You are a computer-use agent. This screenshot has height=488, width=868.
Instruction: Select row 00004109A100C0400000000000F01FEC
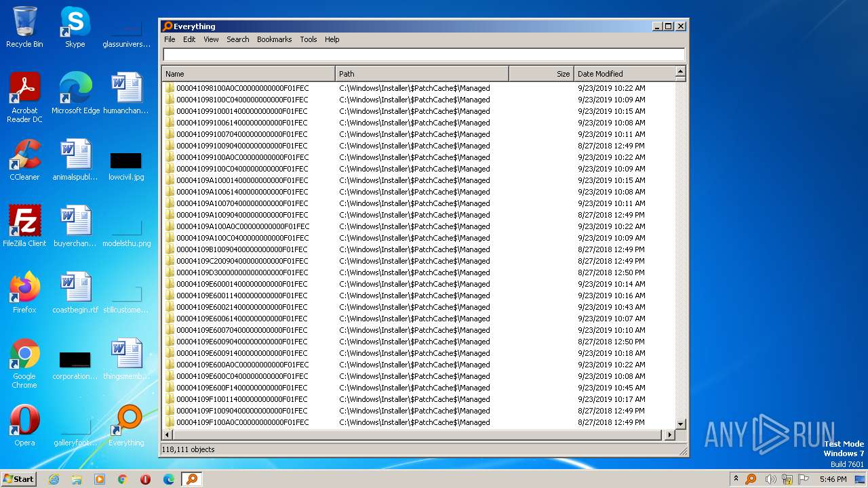click(x=418, y=238)
